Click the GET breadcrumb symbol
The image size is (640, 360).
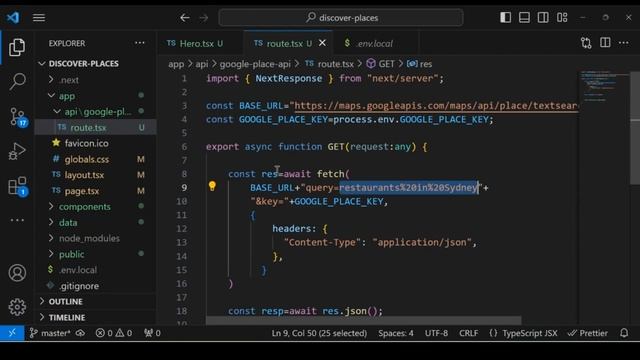click(381, 64)
